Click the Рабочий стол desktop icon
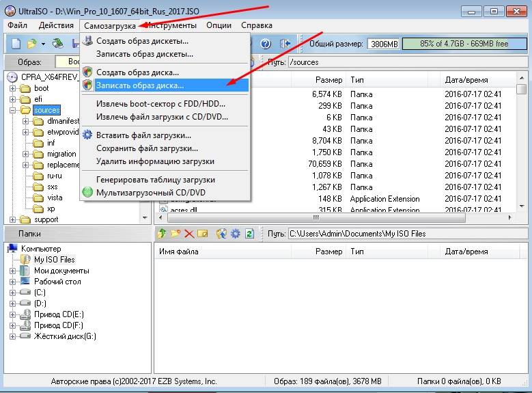Image resolution: width=532 pixels, height=393 pixels. pos(25,281)
